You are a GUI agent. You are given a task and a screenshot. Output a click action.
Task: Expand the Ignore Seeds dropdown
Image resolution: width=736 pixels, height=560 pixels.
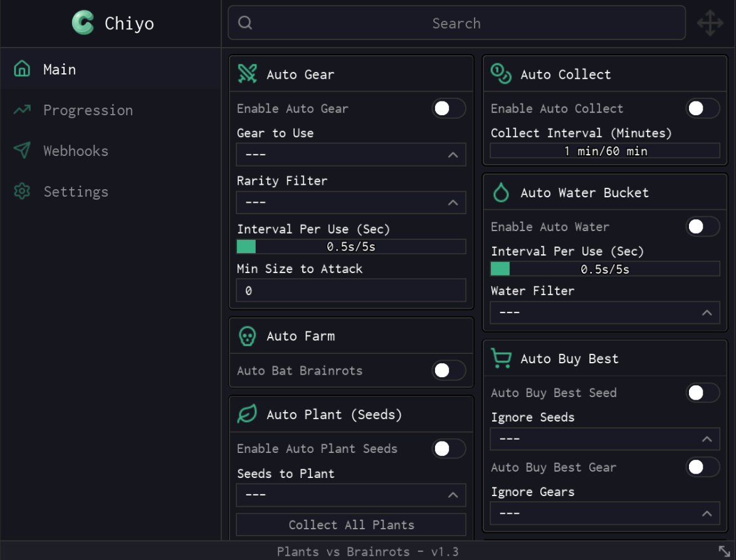(605, 439)
